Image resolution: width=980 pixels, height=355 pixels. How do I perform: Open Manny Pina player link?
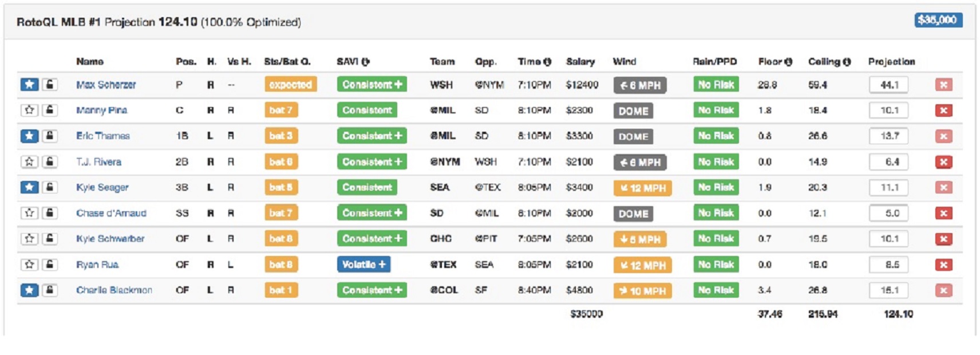101,110
